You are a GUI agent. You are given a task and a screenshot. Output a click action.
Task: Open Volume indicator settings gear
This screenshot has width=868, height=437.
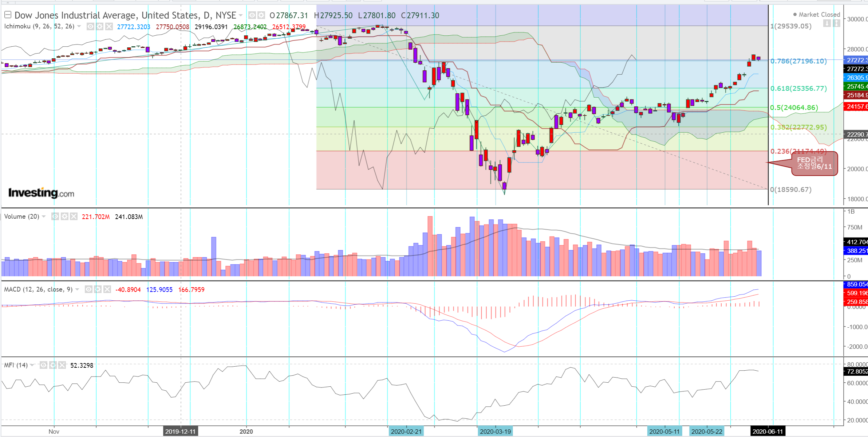pyautogui.click(x=64, y=216)
